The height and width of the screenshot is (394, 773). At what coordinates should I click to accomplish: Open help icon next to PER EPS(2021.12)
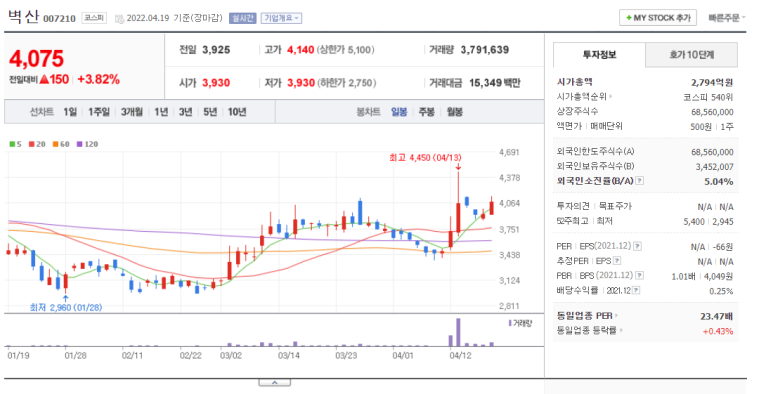[637, 246]
